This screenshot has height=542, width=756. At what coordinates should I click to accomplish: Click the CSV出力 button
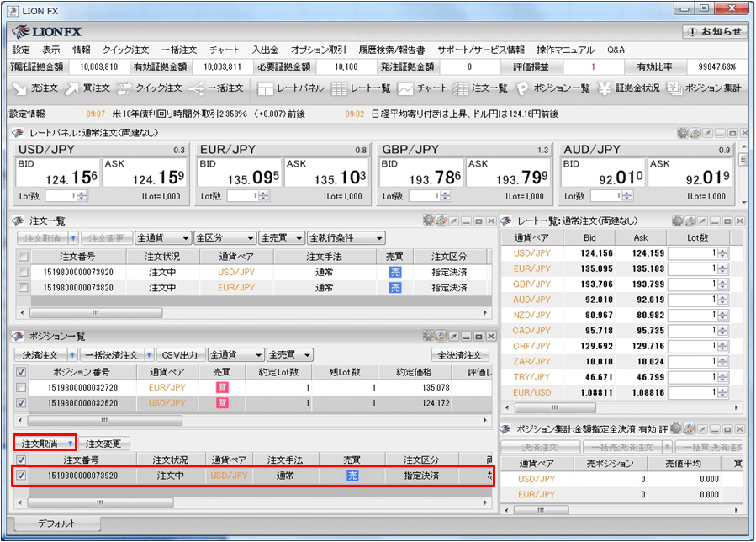click(x=180, y=355)
